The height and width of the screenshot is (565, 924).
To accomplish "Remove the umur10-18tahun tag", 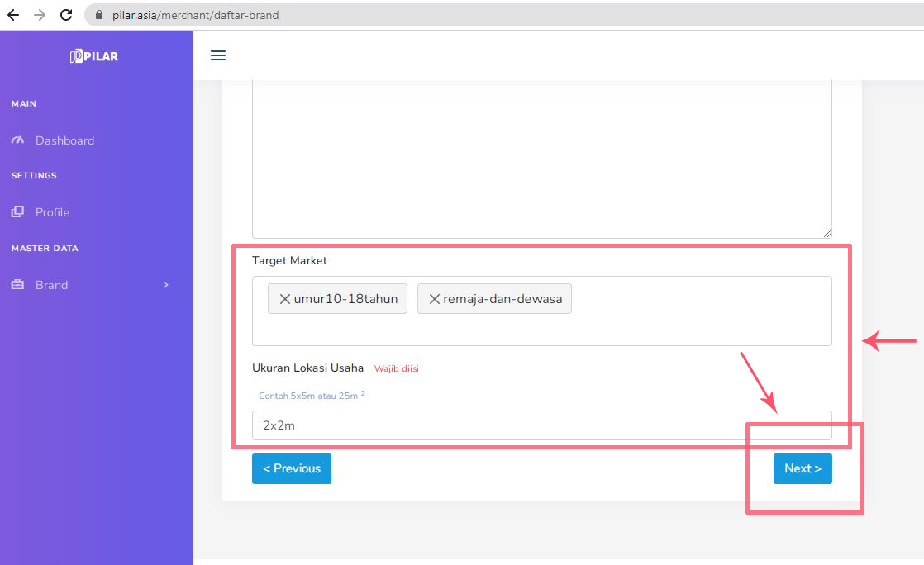I will (284, 299).
